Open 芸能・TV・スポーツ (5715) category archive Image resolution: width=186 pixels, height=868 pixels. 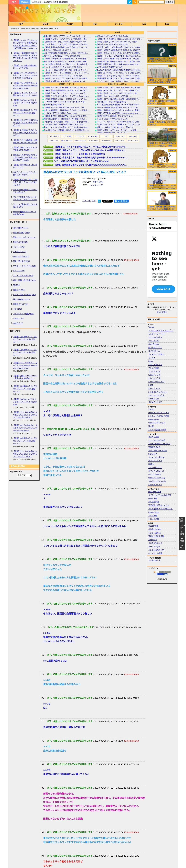[x=24, y=237]
